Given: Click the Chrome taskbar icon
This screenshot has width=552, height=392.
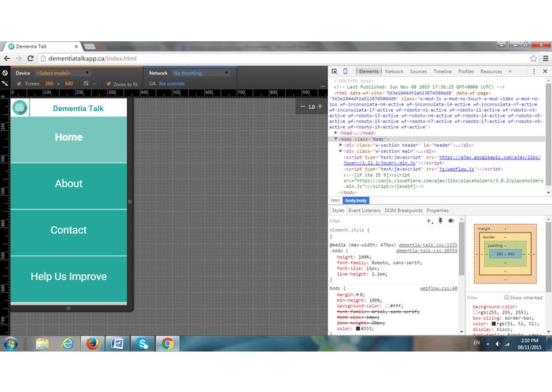Looking at the screenshot, I should tap(168, 344).
